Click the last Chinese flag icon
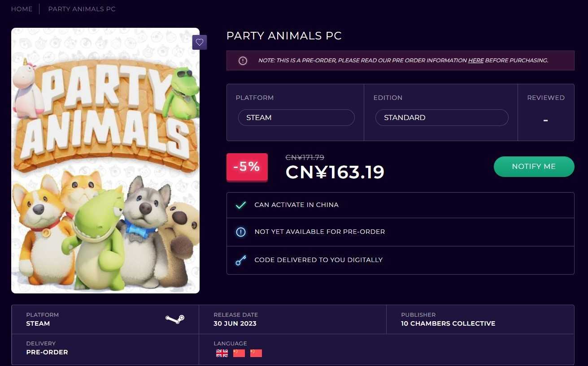 pos(256,353)
